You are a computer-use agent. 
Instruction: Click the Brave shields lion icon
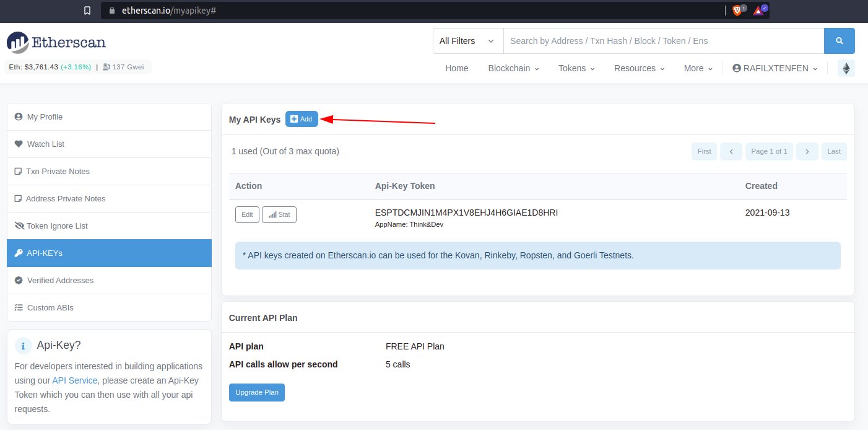point(737,11)
